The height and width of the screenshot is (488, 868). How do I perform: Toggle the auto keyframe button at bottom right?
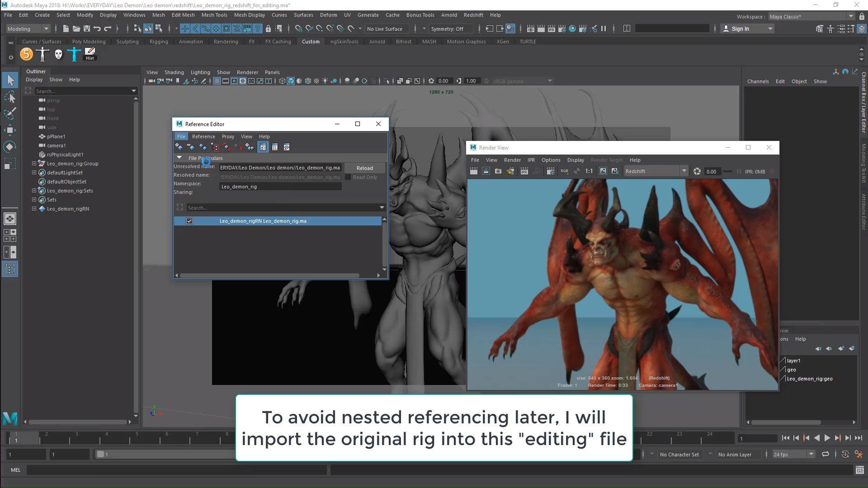[845, 455]
